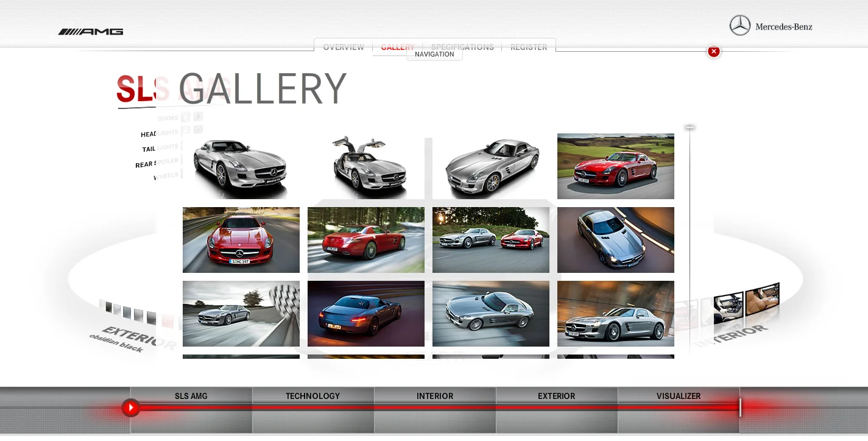Viewport: 868px width, 441px height.
Task: Go to the SLS AMG section
Action: point(191,396)
